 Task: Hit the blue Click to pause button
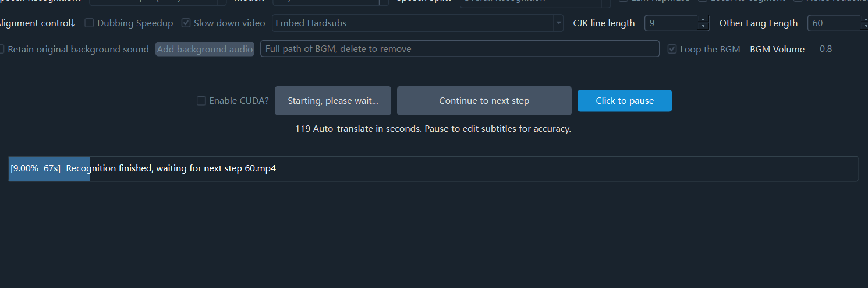tap(625, 101)
